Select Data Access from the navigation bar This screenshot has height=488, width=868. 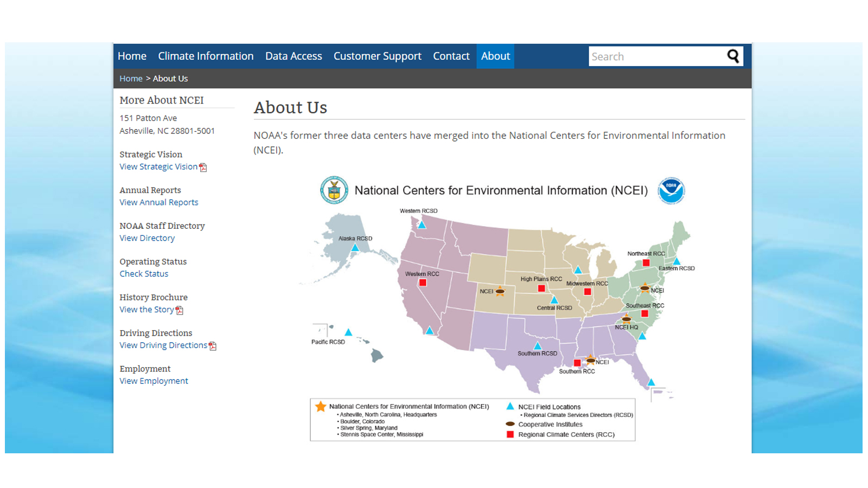293,56
